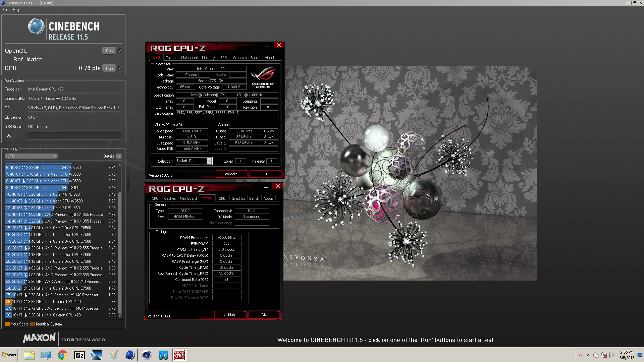Click the Processor field Intel Celeron CPU 420

pyautogui.click(x=74, y=89)
